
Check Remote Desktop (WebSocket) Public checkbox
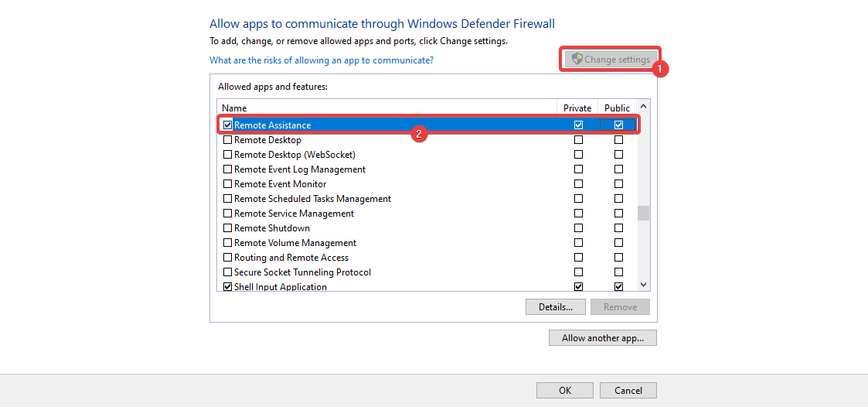pos(619,154)
